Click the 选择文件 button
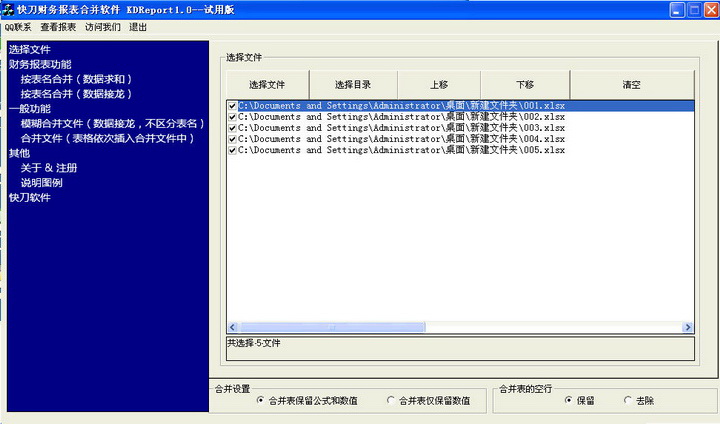The height and width of the screenshot is (424, 720). pos(267,85)
